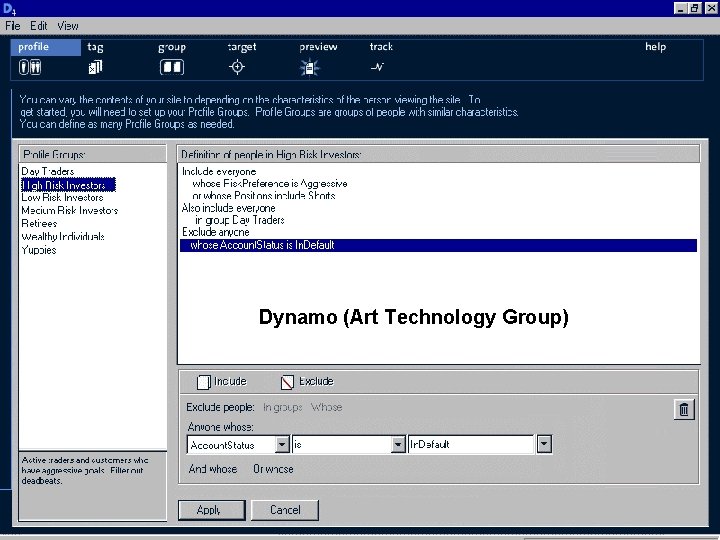This screenshot has height=540, width=720.
Task: Select Day Traders profile group
Action: [48, 171]
